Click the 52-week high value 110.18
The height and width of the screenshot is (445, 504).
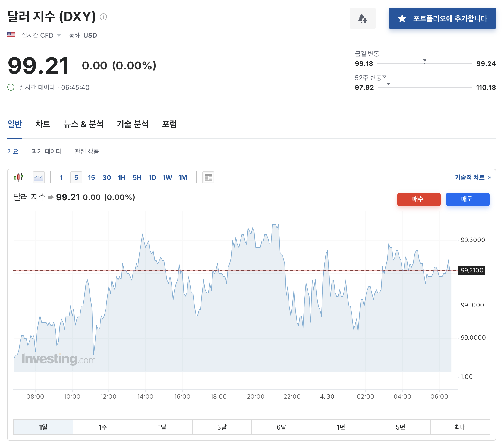click(x=486, y=87)
